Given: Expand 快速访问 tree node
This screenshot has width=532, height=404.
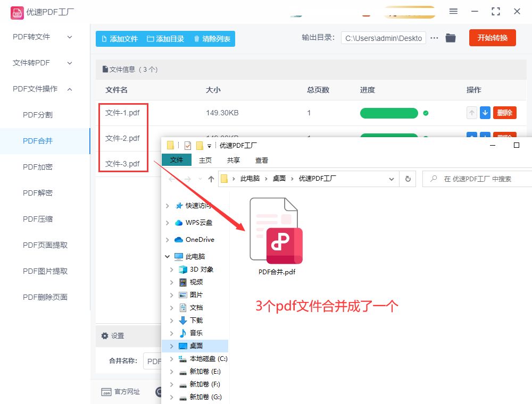Looking at the screenshot, I should [x=167, y=206].
